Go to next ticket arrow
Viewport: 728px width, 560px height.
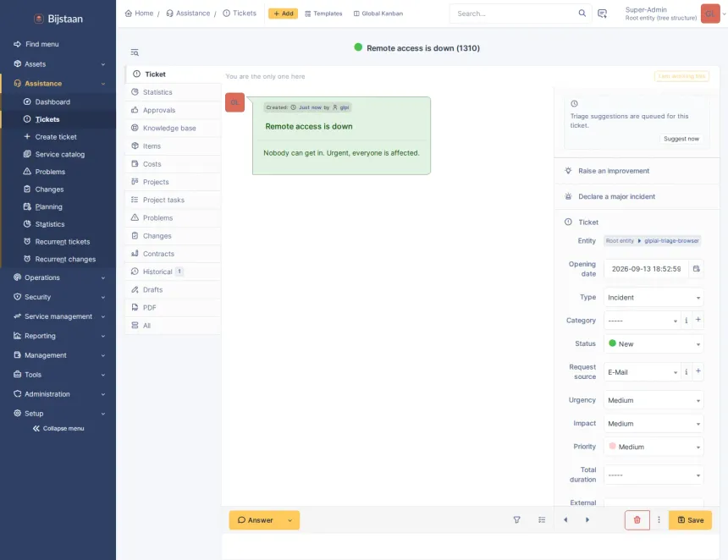point(587,520)
